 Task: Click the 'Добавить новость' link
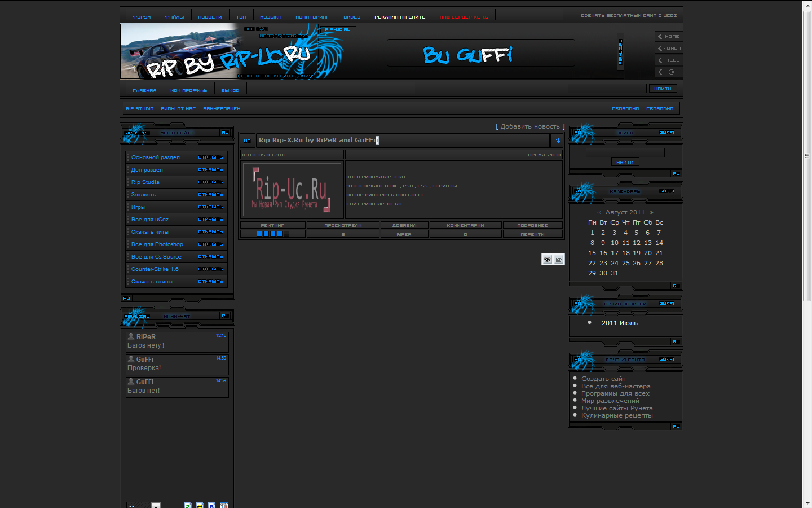[530, 126]
